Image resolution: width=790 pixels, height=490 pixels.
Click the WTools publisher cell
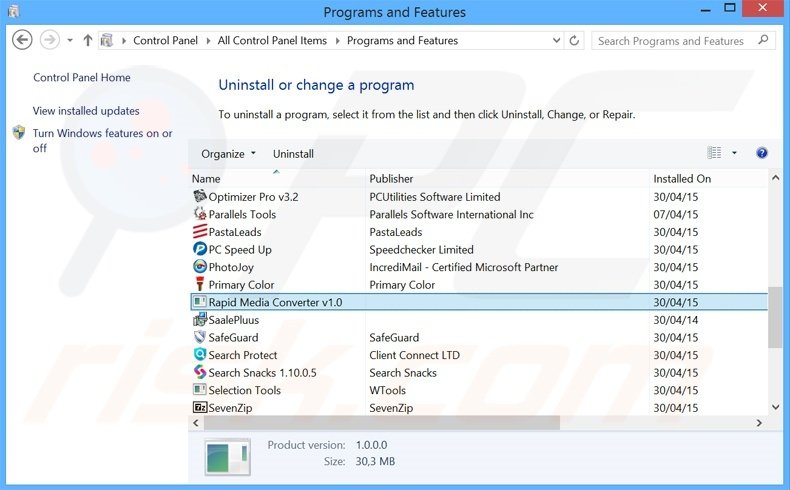387,390
